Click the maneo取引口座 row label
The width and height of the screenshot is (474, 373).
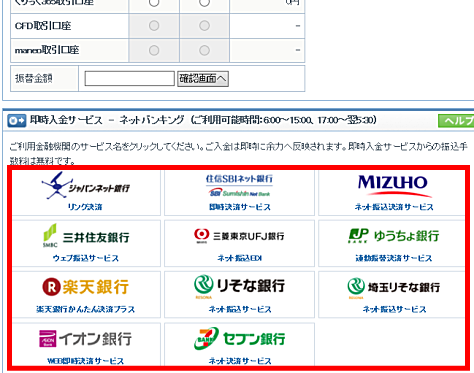(47, 50)
